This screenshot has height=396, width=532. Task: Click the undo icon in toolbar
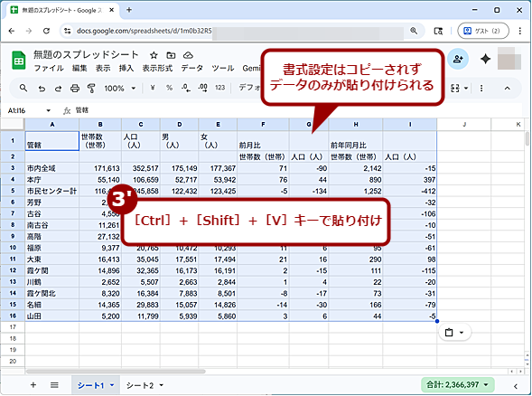pos(42,89)
